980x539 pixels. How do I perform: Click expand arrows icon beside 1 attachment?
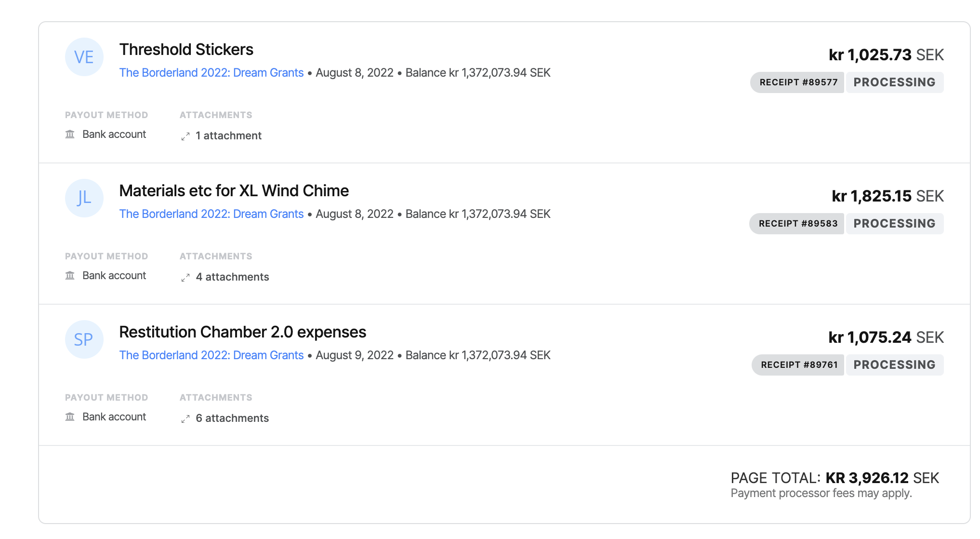click(x=185, y=136)
